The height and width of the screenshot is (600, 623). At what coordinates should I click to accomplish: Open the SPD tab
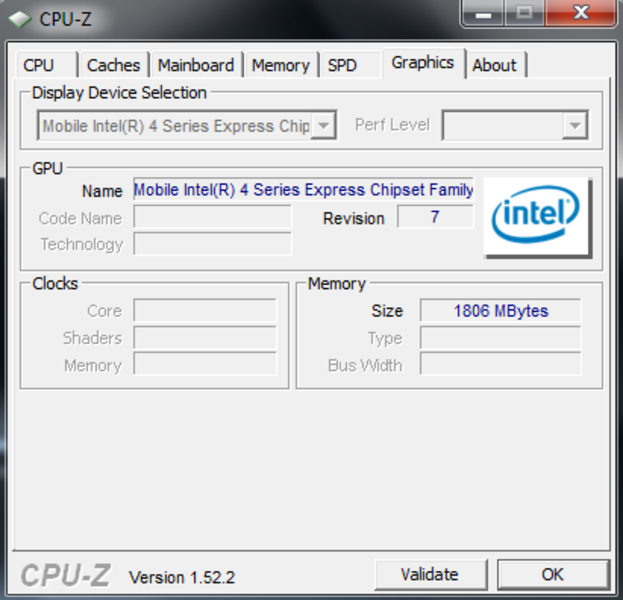point(350,65)
